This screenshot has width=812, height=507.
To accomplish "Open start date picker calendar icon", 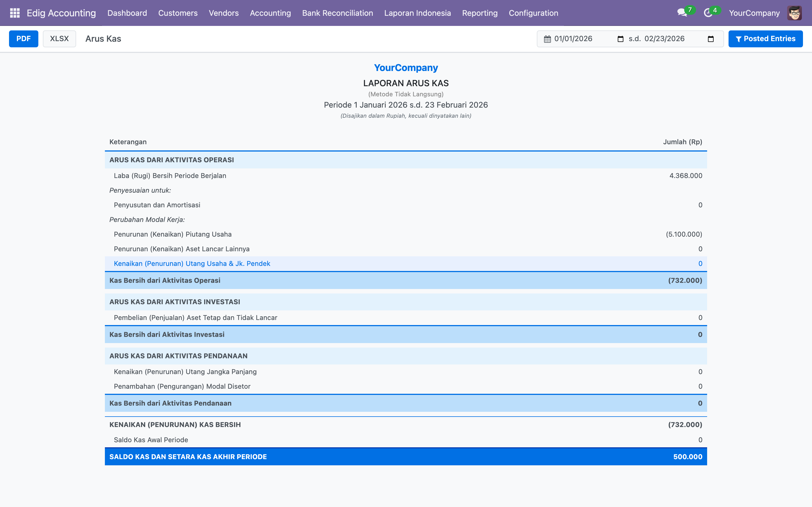I will tap(620, 39).
